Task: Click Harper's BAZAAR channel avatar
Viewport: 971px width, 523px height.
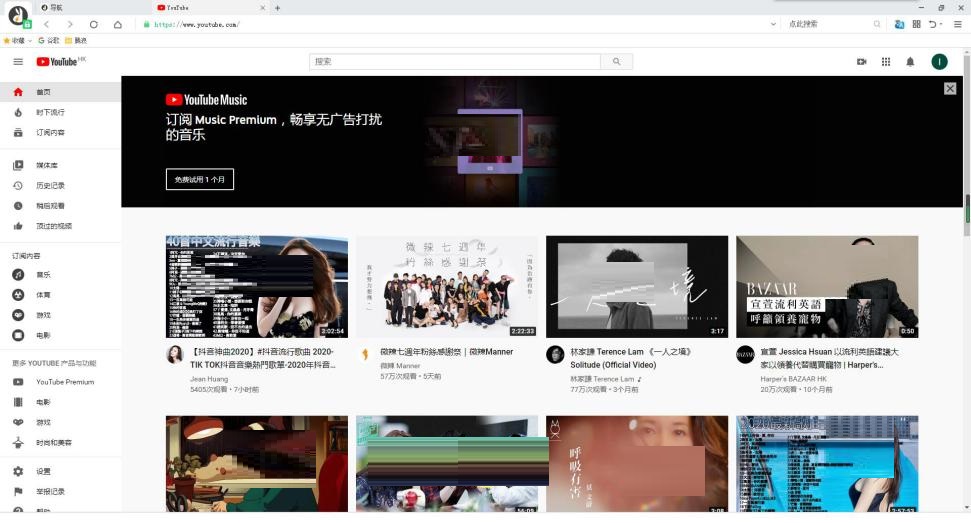Action: pyautogui.click(x=744, y=354)
